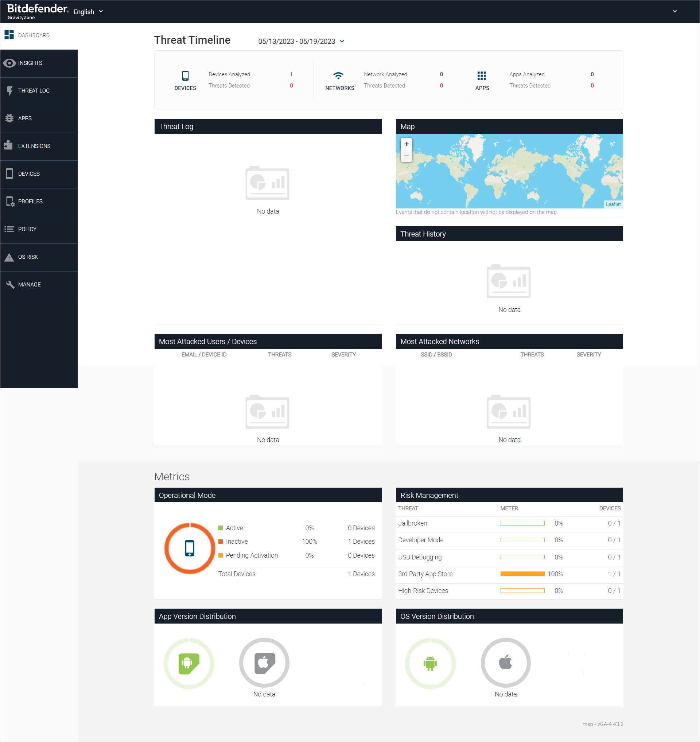Open the account dropdown at top right
Image resolution: width=700 pixels, height=742 pixels.
coord(675,11)
